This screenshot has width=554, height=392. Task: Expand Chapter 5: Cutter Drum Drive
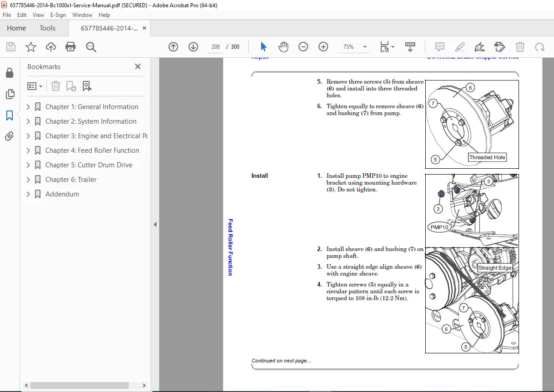(28, 165)
